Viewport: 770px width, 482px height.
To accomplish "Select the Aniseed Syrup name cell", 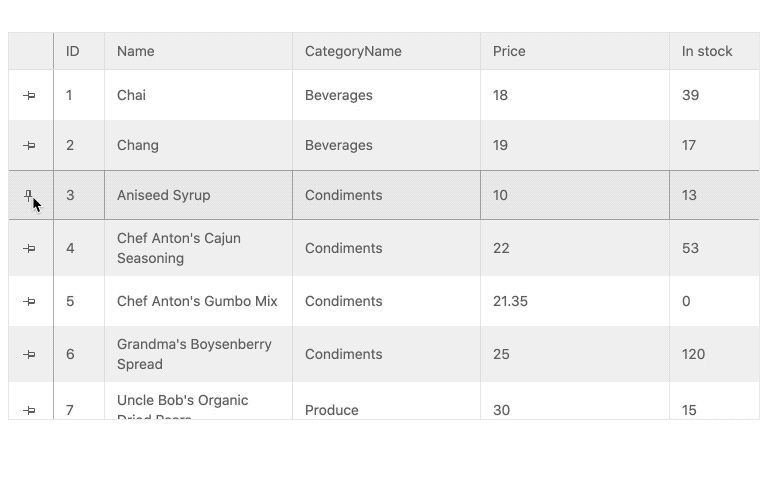I will [198, 195].
